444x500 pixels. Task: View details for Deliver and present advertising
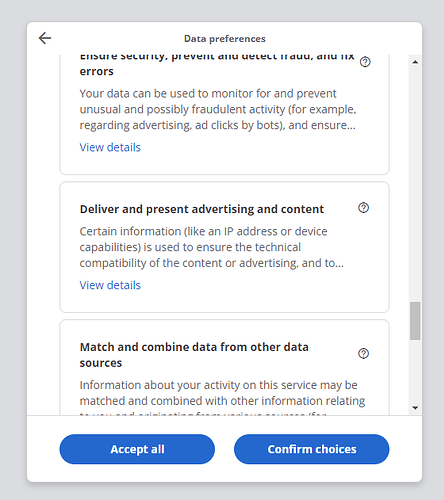tap(110, 285)
